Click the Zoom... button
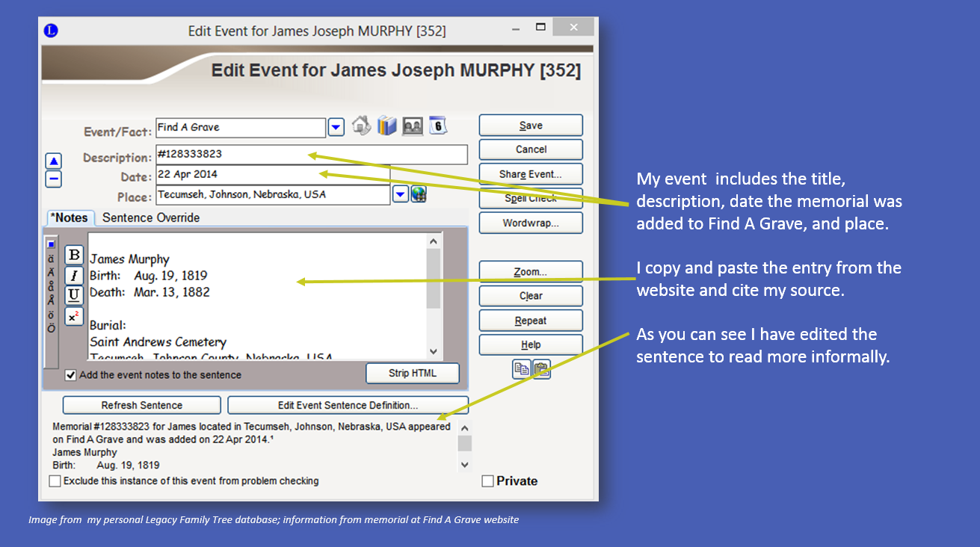This screenshot has height=547, width=980. [x=531, y=272]
